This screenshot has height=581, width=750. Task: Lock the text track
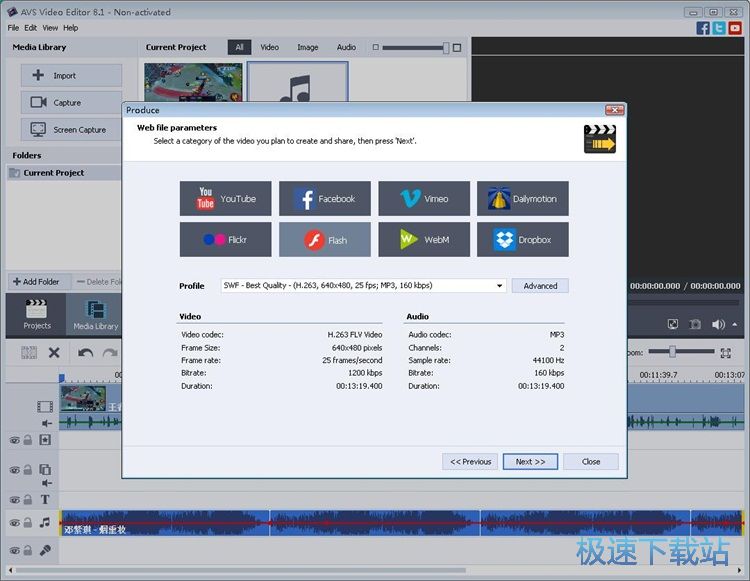point(28,500)
